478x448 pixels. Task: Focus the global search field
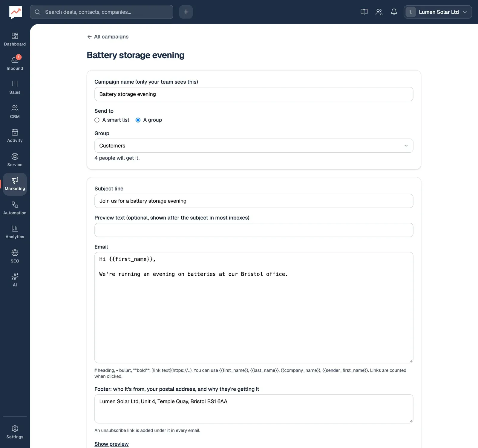pos(102,12)
